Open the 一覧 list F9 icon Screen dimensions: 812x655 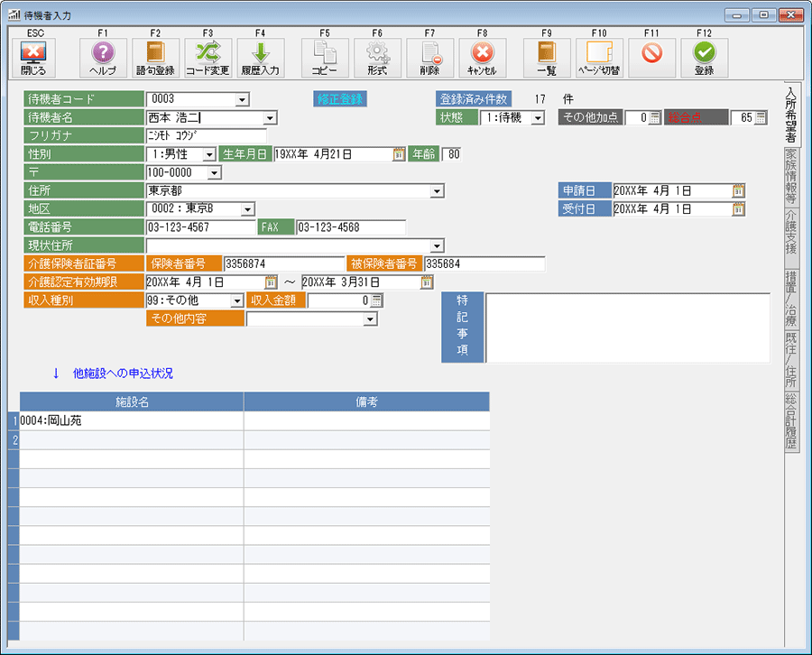click(547, 58)
